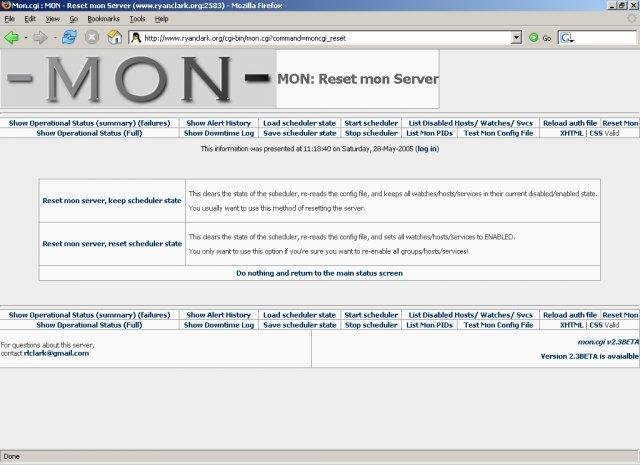Click top Reload auth file link
Image resolution: width=640 pixels, height=465 pixels.
[x=570, y=123]
